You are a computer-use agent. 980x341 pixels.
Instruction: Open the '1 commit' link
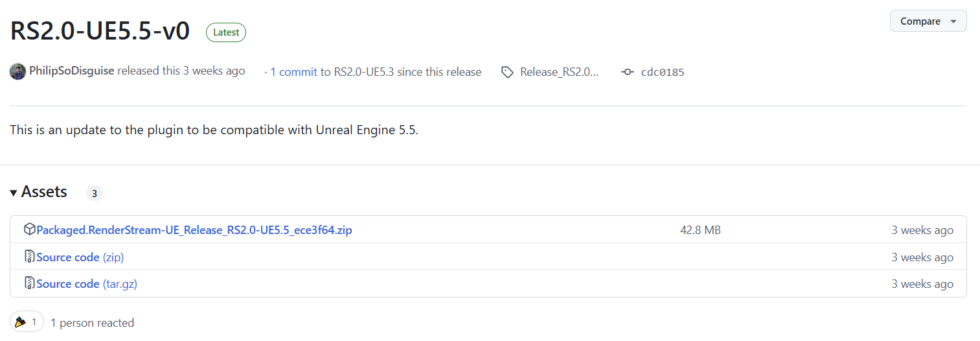coord(293,72)
